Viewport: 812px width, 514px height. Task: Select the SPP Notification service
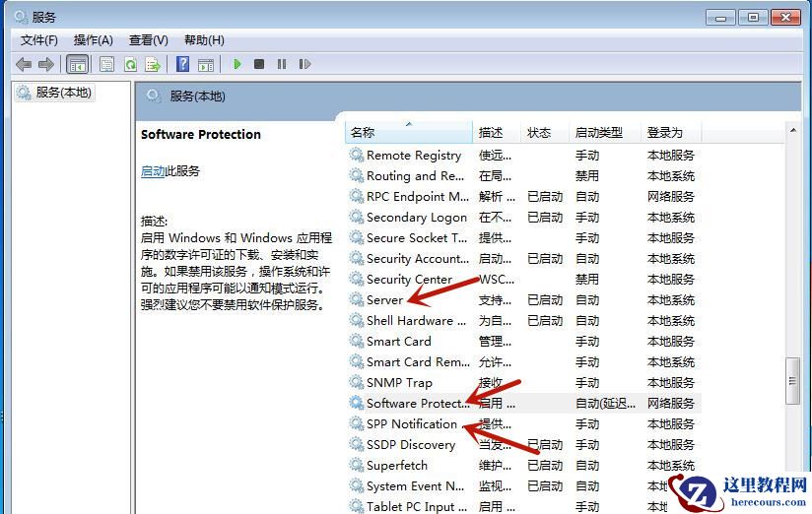point(412,424)
